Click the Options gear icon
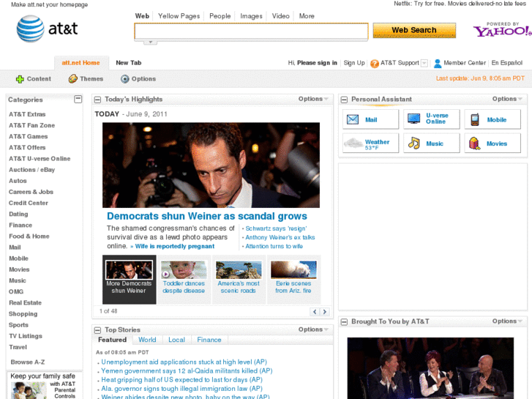The height and width of the screenshot is (399, 532). 125,79
